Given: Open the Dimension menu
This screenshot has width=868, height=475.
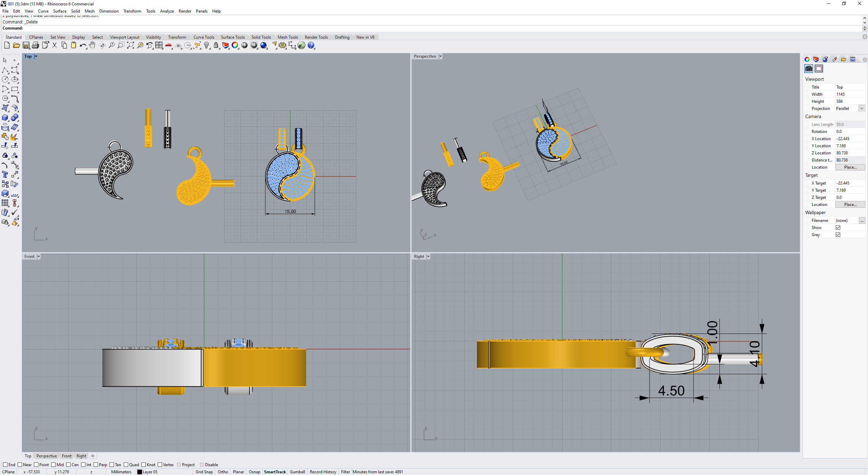Looking at the screenshot, I should click(x=108, y=11).
